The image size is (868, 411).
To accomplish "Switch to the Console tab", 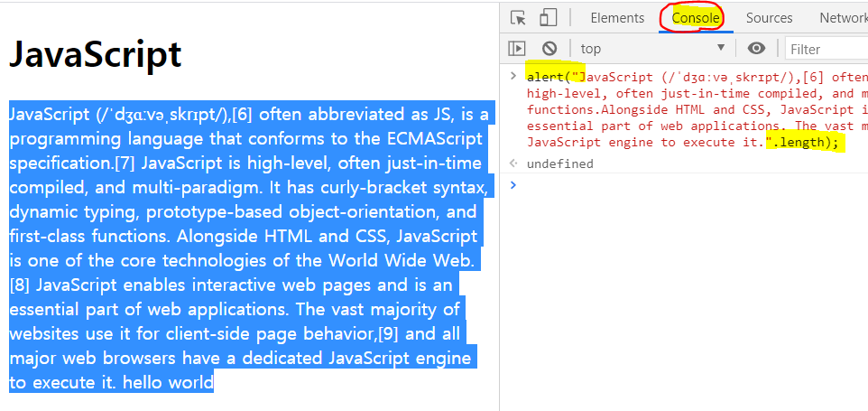I will point(696,18).
